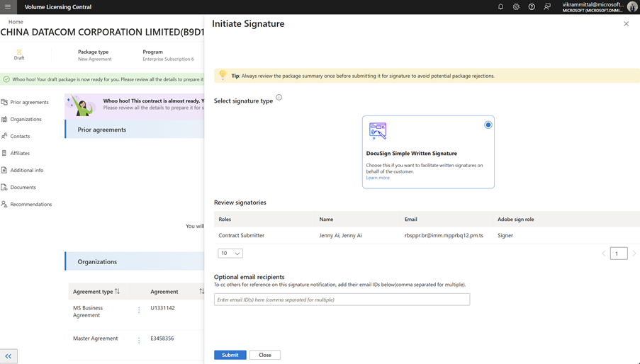Click the Volume Licensing Central title
This screenshot has height=364, width=640.
click(58, 7)
